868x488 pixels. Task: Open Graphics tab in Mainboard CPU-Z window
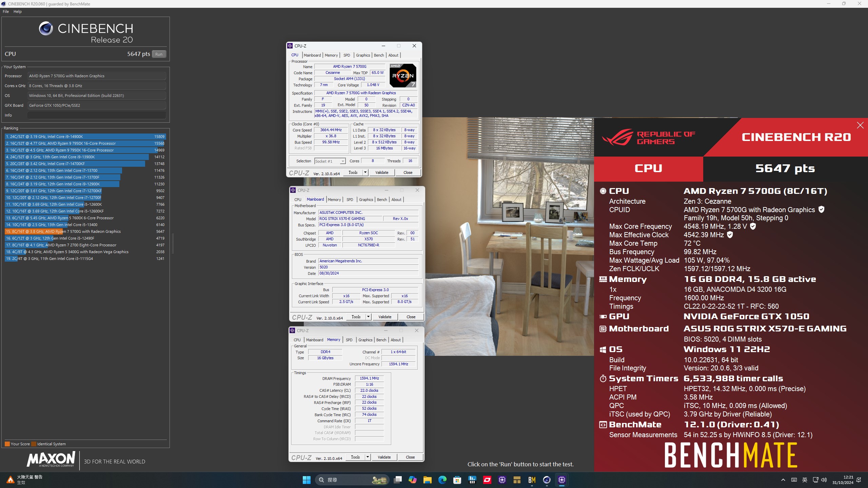point(366,200)
